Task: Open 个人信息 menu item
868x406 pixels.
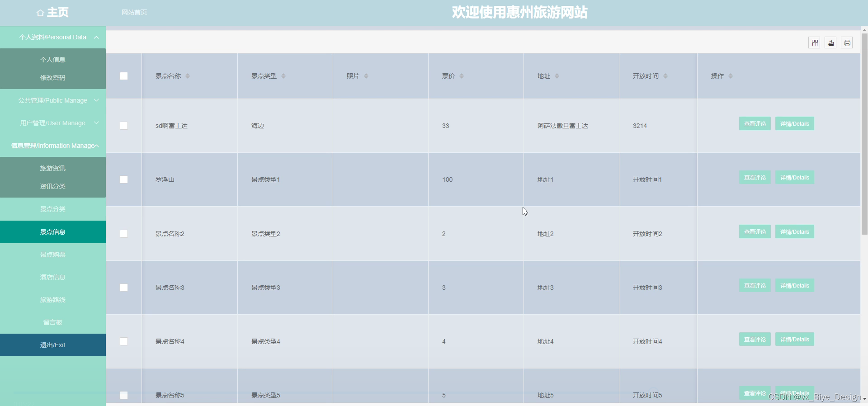Action: pyautogui.click(x=53, y=60)
